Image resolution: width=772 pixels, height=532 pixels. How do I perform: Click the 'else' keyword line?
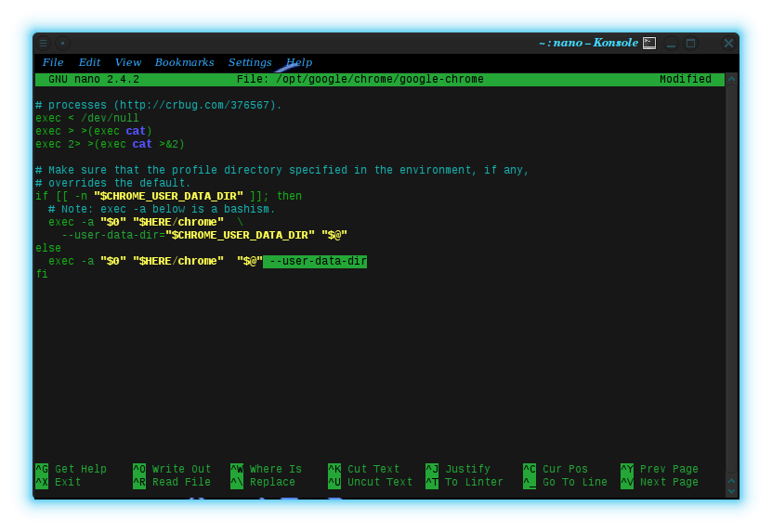(48, 248)
